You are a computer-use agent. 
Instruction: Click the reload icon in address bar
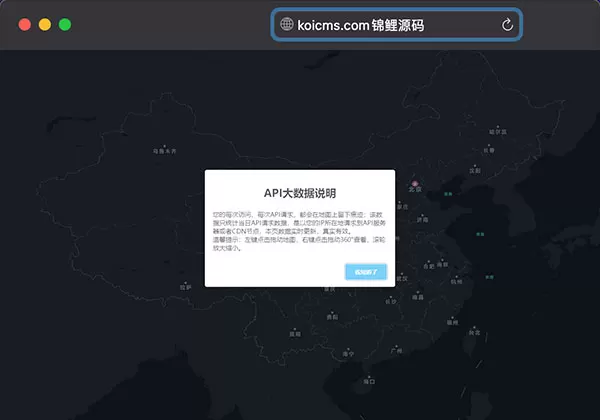pyautogui.click(x=507, y=25)
